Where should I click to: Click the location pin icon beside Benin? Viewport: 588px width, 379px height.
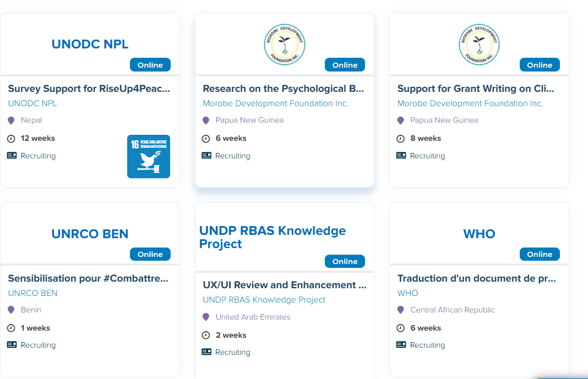[x=11, y=310]
